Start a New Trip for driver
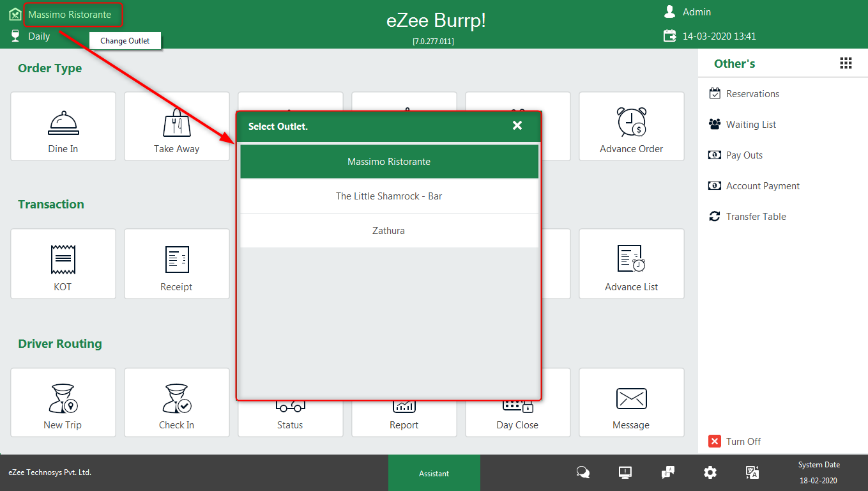The width and height of the screenshot is (868, 491). [63, 402]
